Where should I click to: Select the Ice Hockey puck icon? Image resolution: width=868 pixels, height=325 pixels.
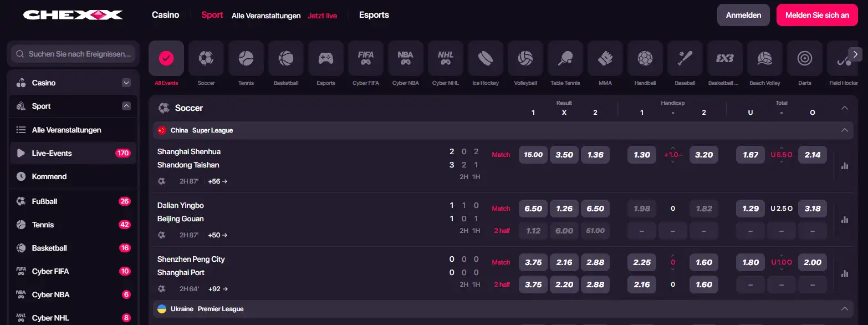pyautogui.click(x=486, y=58)
